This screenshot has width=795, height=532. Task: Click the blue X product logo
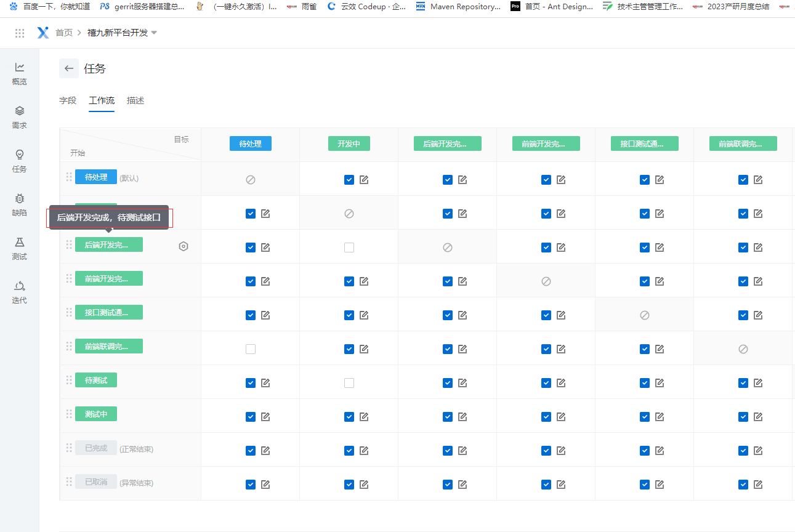42,33
